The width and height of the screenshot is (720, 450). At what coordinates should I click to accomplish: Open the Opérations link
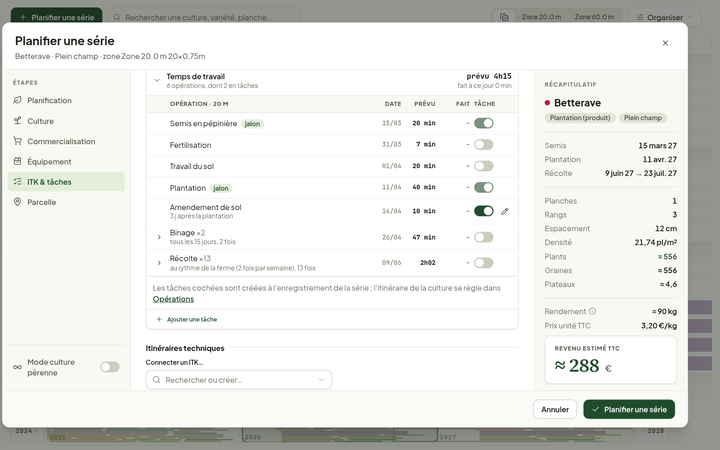[173, 299]
